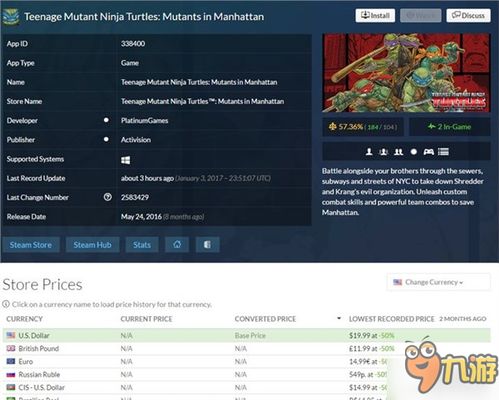Click the game cover artwork thumbnail
Screen dimensions: 499x400
click(x=406, y=73)
